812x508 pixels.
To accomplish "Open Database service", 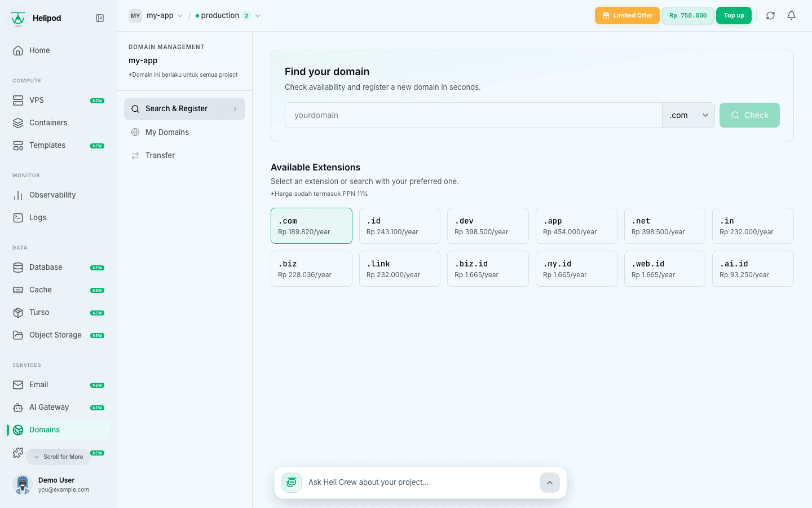I will coord(58,267).
